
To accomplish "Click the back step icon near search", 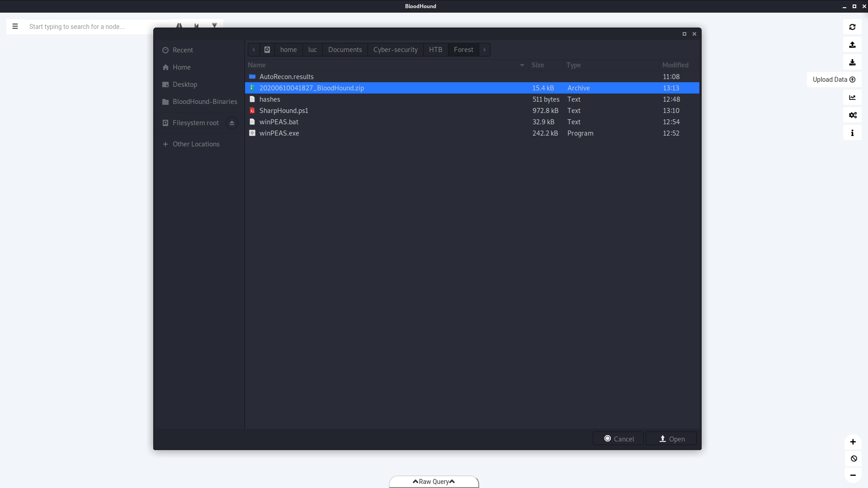I will point(197,26).
